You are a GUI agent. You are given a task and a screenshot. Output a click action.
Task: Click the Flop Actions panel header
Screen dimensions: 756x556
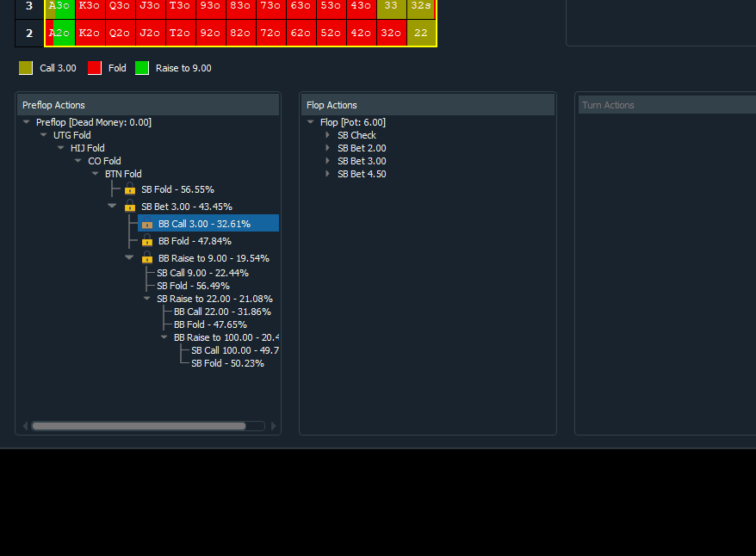click(428, 105)
